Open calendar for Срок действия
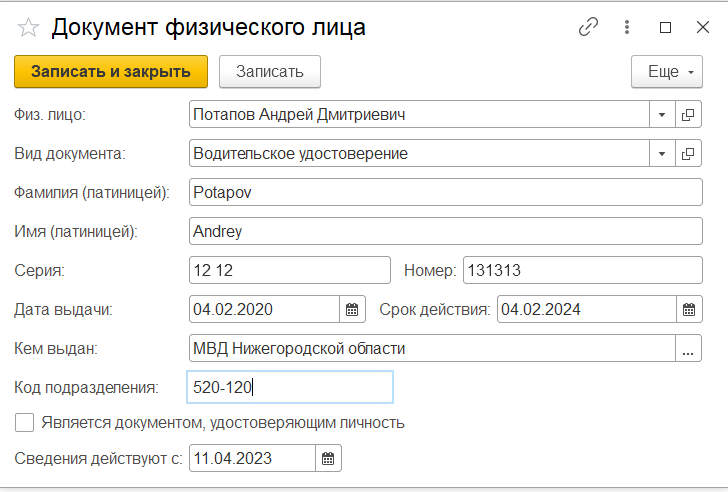The image size is (728, 492). [689, 309]
